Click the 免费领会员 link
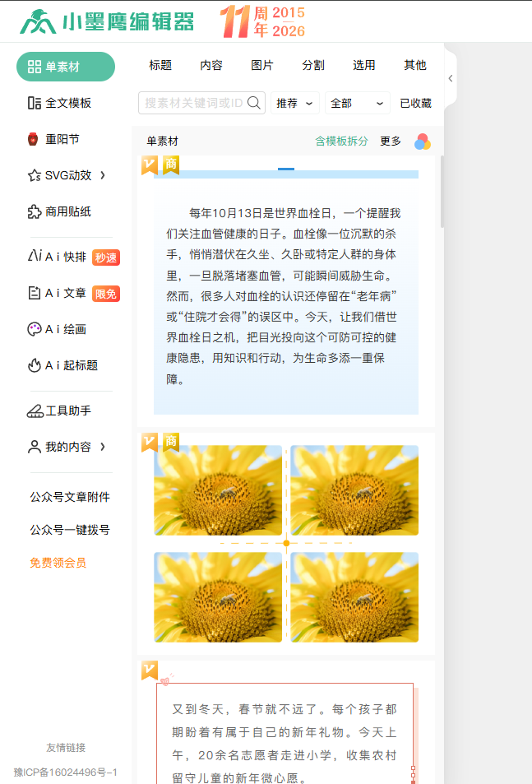 click(x=58, y=563)
